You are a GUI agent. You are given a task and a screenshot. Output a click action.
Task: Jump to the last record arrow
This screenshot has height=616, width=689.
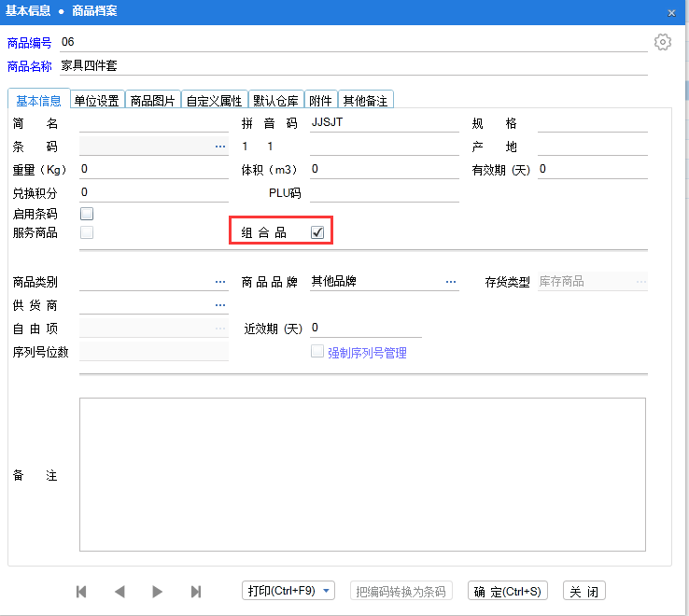coord(196,592)
